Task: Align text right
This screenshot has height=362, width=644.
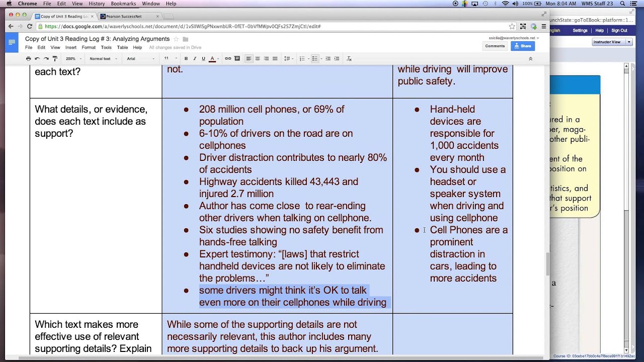Action: click(266, 59)
